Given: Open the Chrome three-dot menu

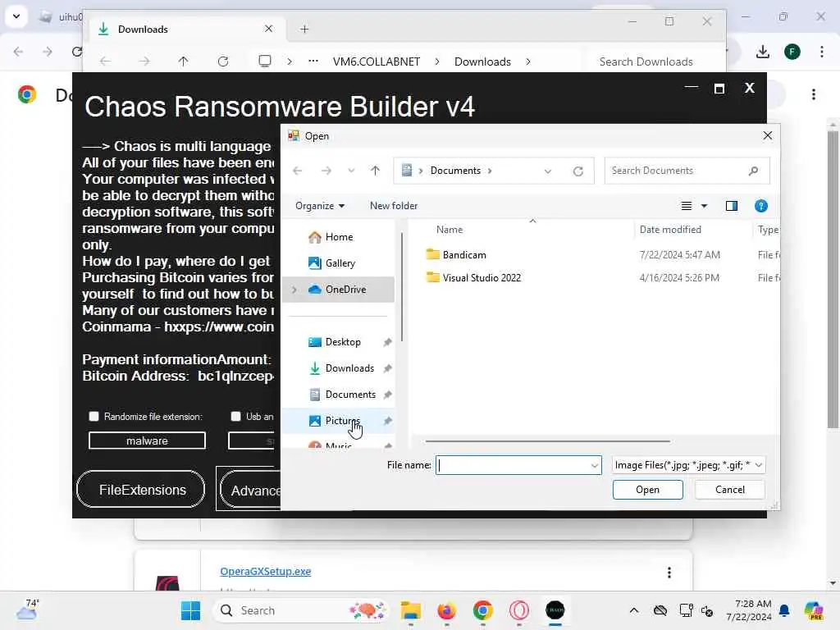Looking at the screenshot, I should coord(822,52).
